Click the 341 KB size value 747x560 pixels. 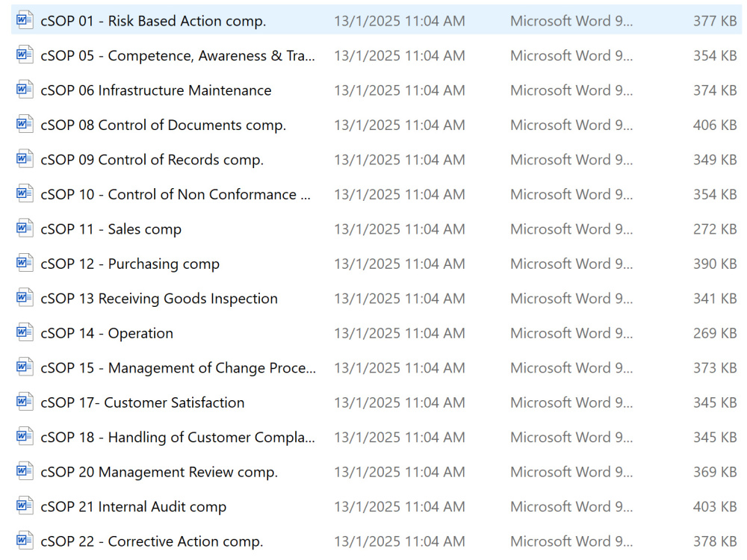click(715, 299)
